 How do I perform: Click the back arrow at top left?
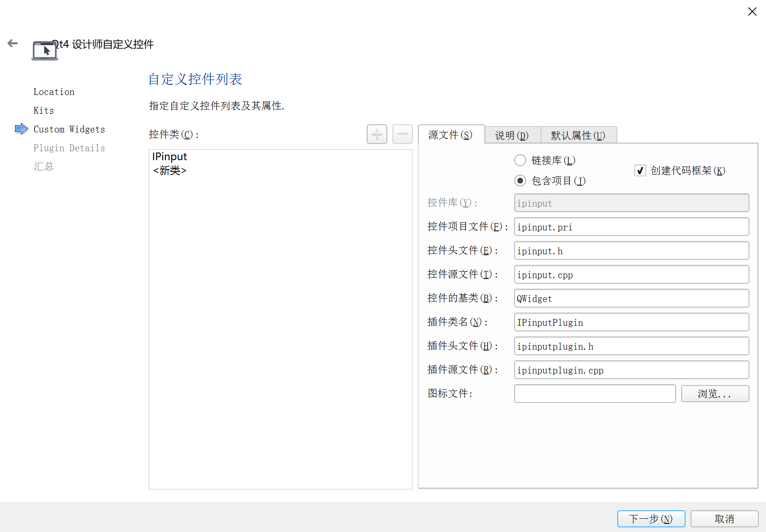pos(12,43)
